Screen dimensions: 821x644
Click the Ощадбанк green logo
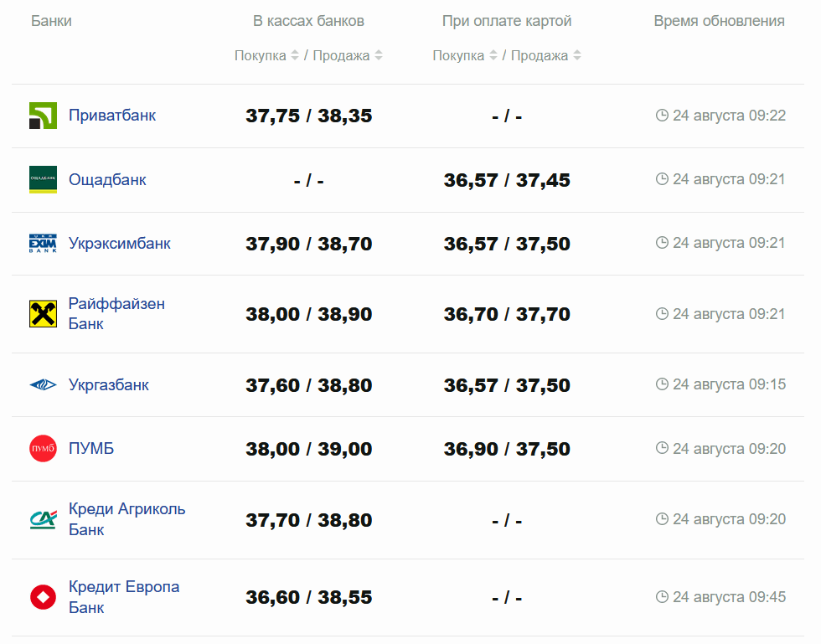click(43, 180)
